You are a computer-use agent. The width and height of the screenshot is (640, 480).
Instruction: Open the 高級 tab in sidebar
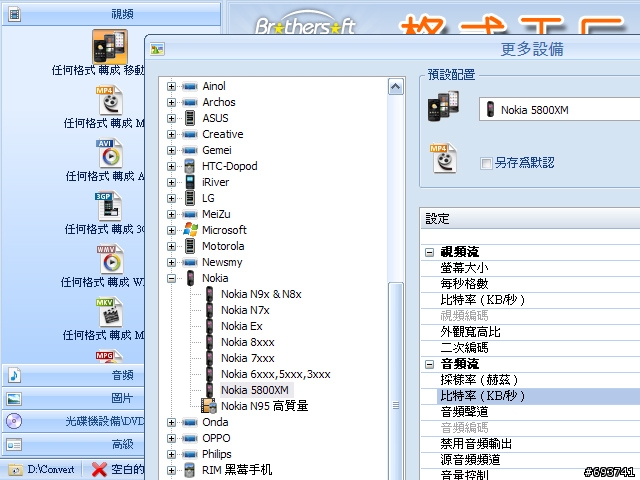[x=74, y=444]
